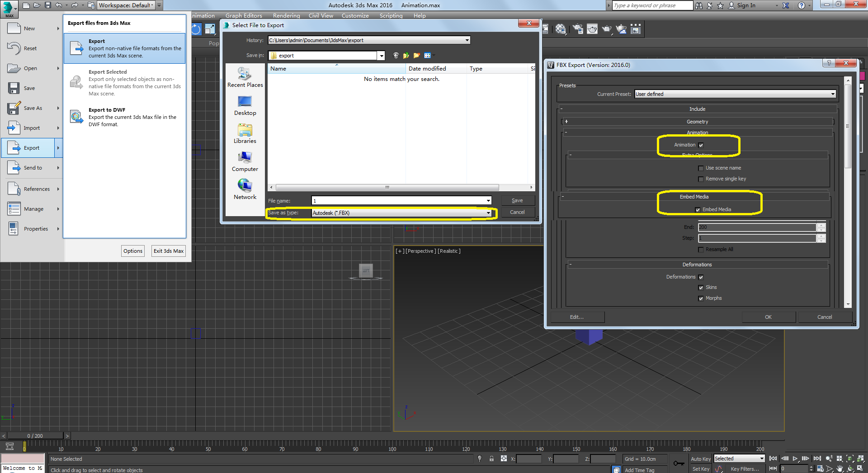This screenshot has width=868, height=473.
Task: Select Export Selected option
Action: 125,83
